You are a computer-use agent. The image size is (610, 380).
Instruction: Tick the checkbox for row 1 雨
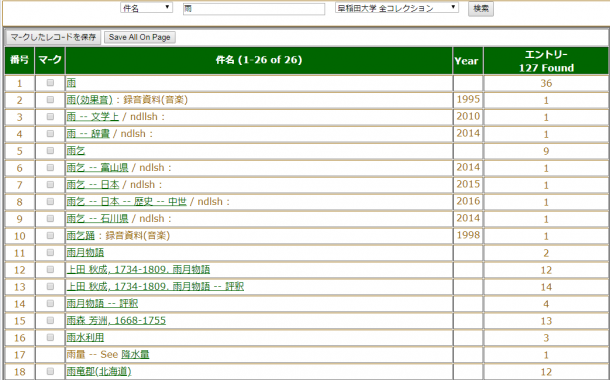[50, 82]
